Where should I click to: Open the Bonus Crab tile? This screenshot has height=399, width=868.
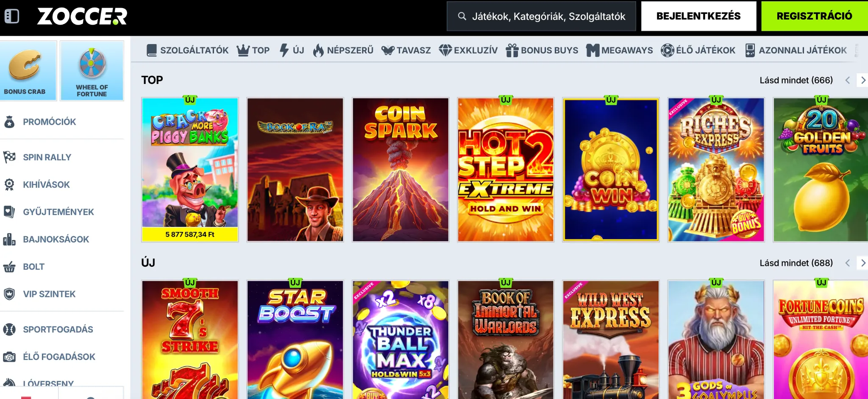28,70
